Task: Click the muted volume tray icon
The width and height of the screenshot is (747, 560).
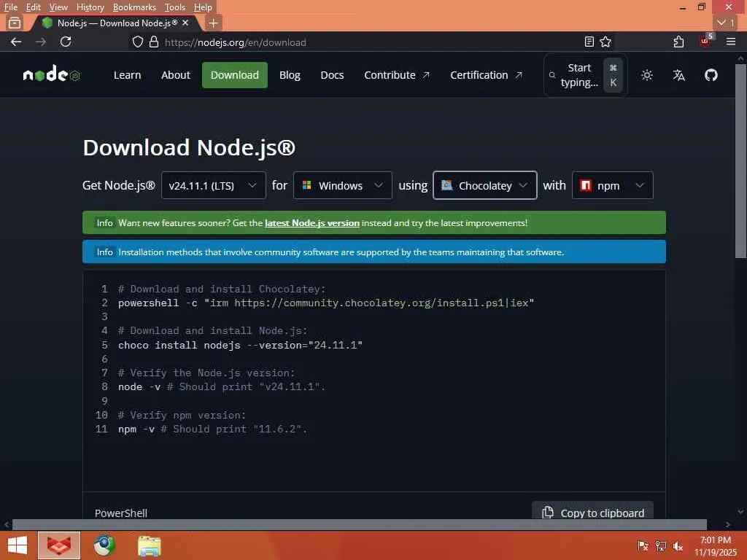Action: point(678,546)
